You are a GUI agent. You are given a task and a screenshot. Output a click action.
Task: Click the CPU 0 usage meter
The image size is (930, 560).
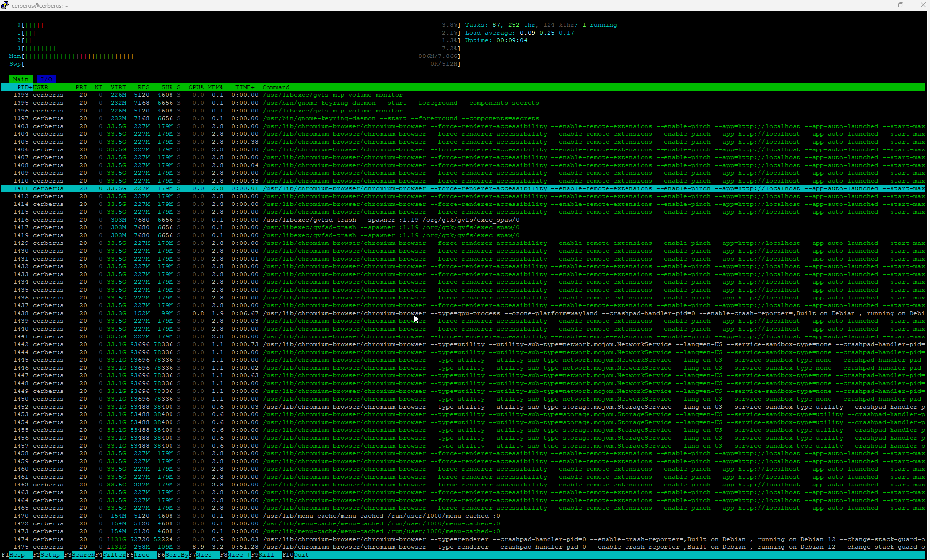click(239, 25)
